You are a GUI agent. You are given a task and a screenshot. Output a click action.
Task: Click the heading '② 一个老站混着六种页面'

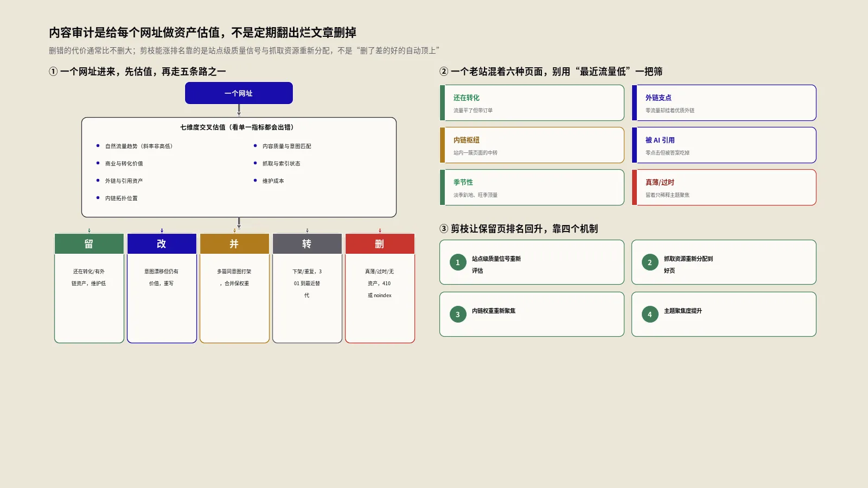click(551, 72)
